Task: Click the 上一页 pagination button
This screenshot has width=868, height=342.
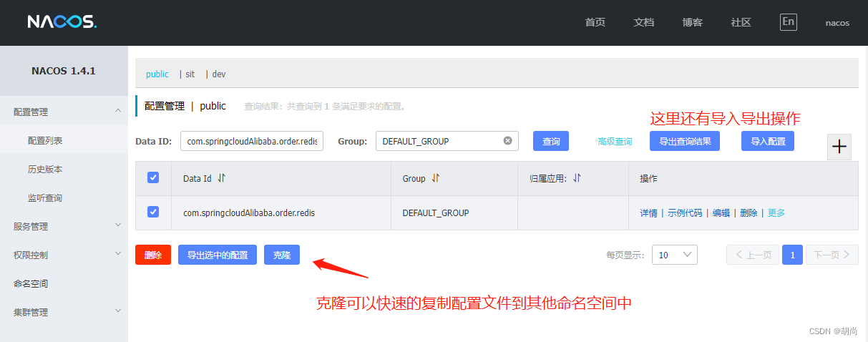Action: 753,255
